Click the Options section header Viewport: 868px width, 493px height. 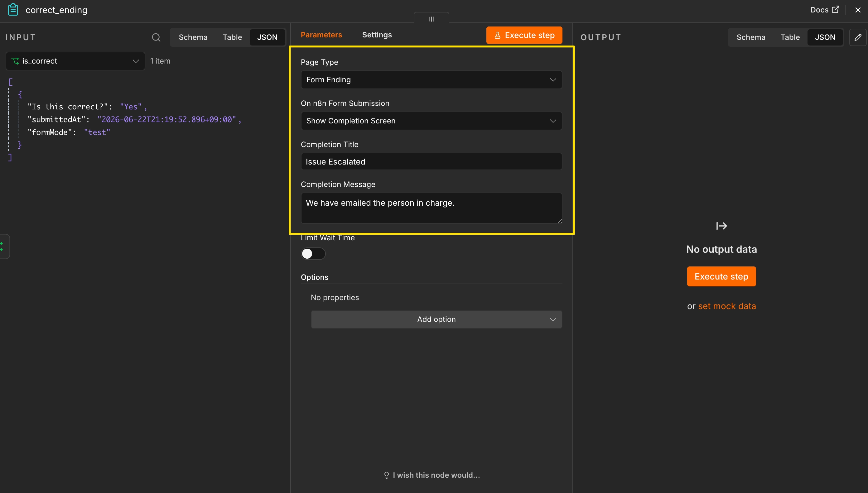coord(314,277)
